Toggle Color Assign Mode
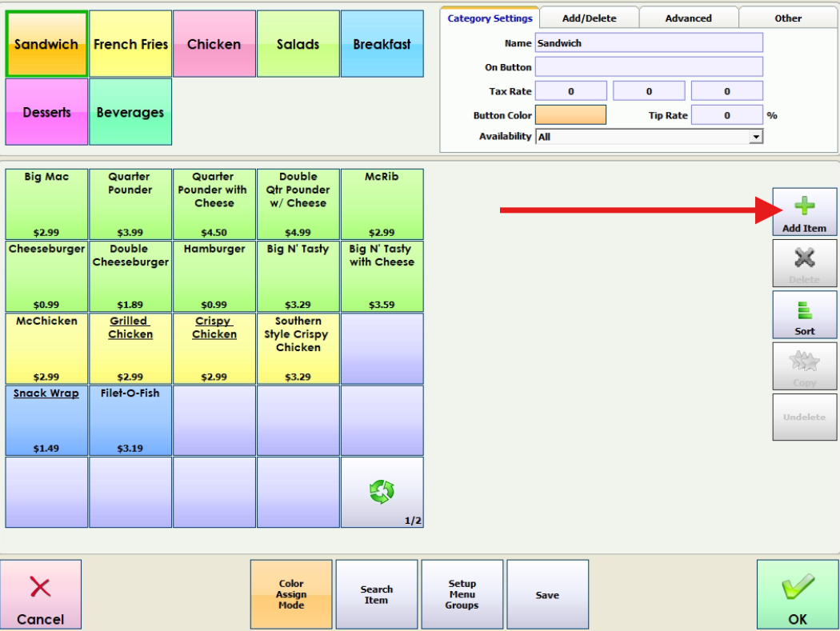Screen dimensions: 840x631 [291, 594]
